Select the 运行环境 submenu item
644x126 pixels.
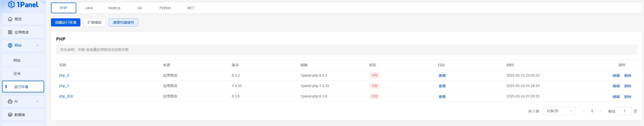point(23,87)
